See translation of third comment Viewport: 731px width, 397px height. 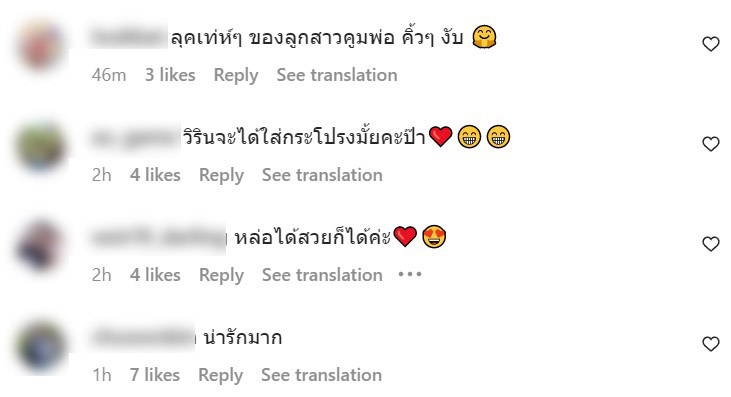[322, 275]
